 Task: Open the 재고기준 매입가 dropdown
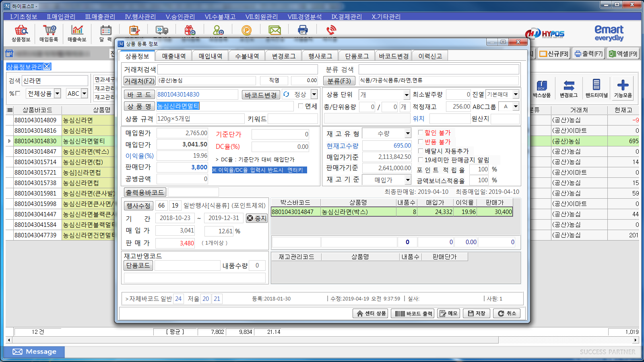[408, 180]
